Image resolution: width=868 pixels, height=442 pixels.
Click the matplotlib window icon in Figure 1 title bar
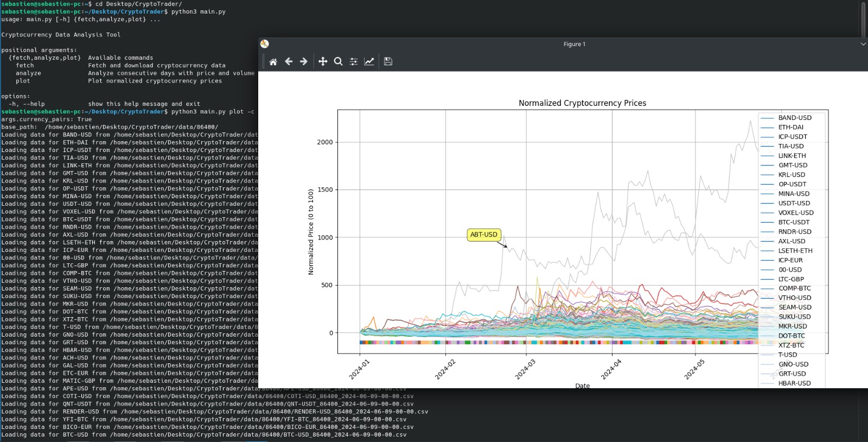[x=265, y=44]
